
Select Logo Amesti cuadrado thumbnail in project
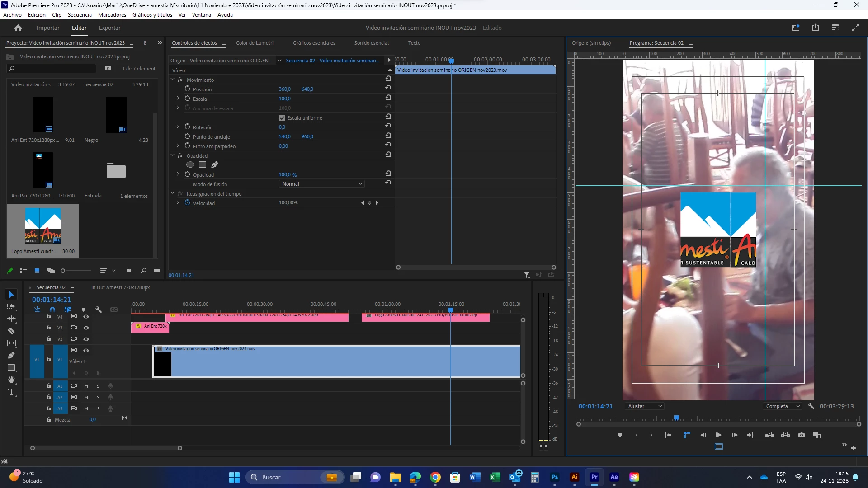tap(43, 226)
